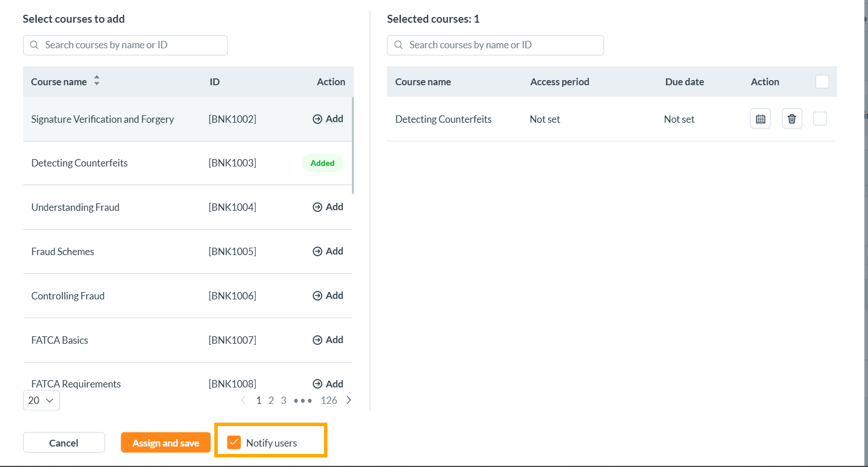868x467 pixels.
Task: Click Detecting Counterfeits in selected courses
Action: 443,119
